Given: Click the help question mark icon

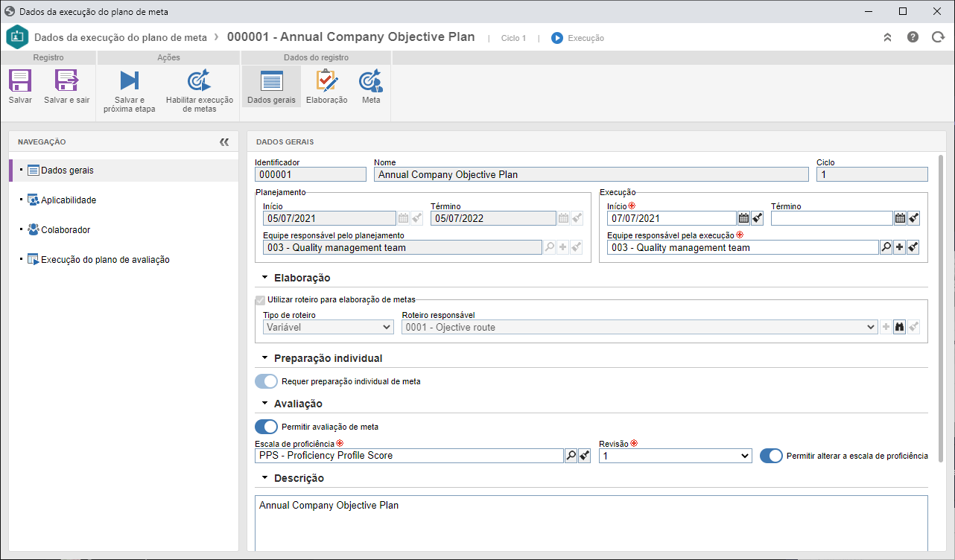Looking at the screenshot, I should 913,37.
